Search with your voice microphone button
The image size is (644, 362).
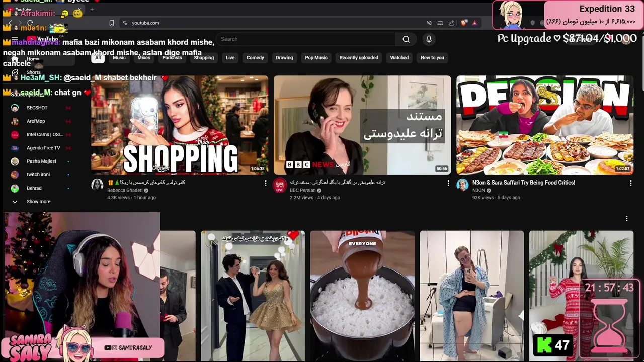pyautogui.click(x=429, y=39)
